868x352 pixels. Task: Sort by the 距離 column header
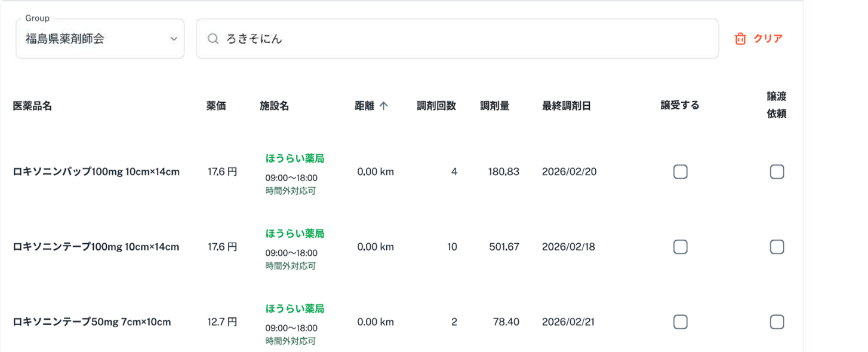364,106
